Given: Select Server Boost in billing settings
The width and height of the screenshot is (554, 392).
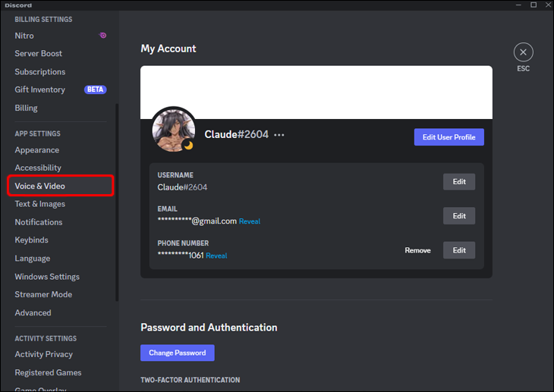Looking at the screenshot, I should tap(39, 54).
